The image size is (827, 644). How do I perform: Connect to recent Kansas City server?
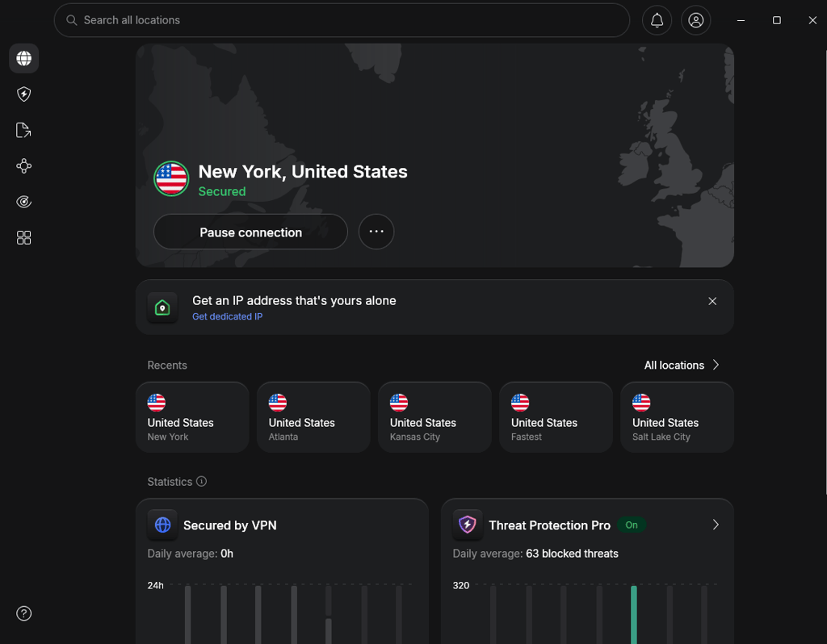pyautogui.click(x=434, y=417)
